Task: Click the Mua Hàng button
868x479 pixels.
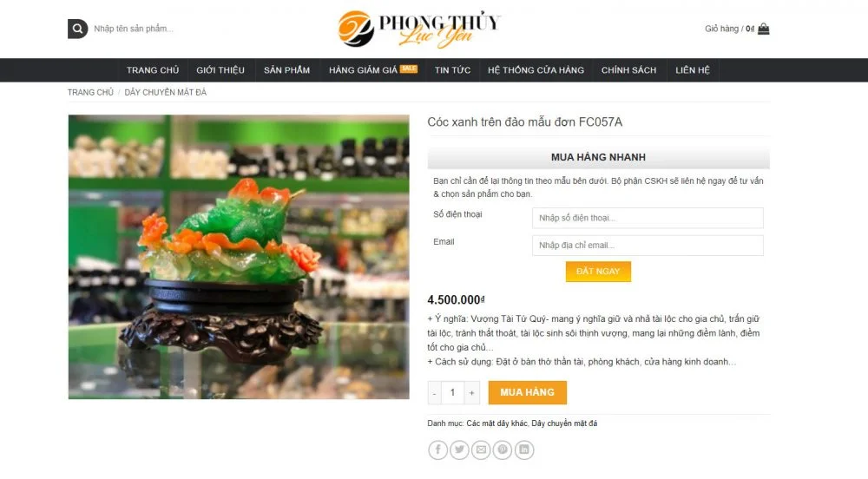Action: tap(527, 392)
